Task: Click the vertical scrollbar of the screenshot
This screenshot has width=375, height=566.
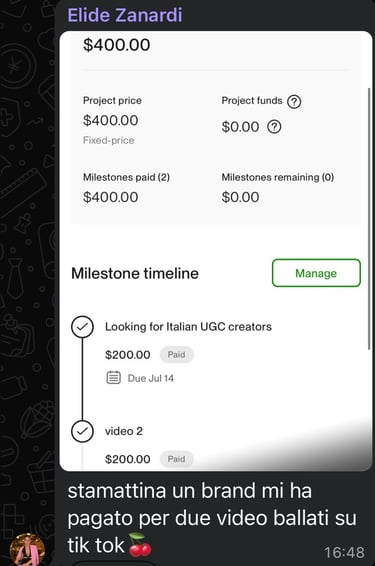Action: tap(369, 218)
